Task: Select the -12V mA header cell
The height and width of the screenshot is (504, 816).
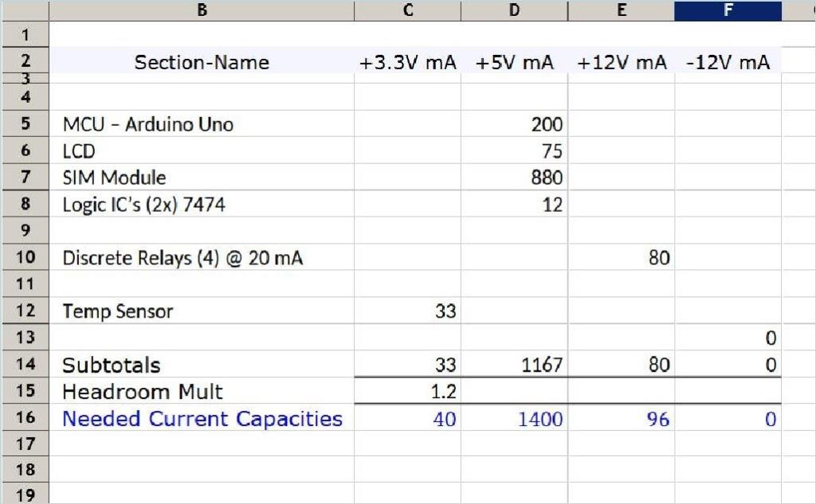Action: coord(728,63)
